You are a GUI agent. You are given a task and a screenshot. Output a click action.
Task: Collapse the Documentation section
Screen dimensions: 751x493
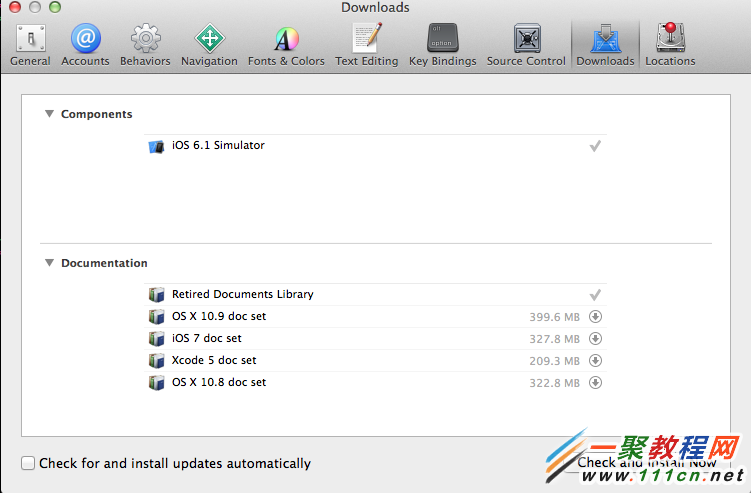(49, 263)
